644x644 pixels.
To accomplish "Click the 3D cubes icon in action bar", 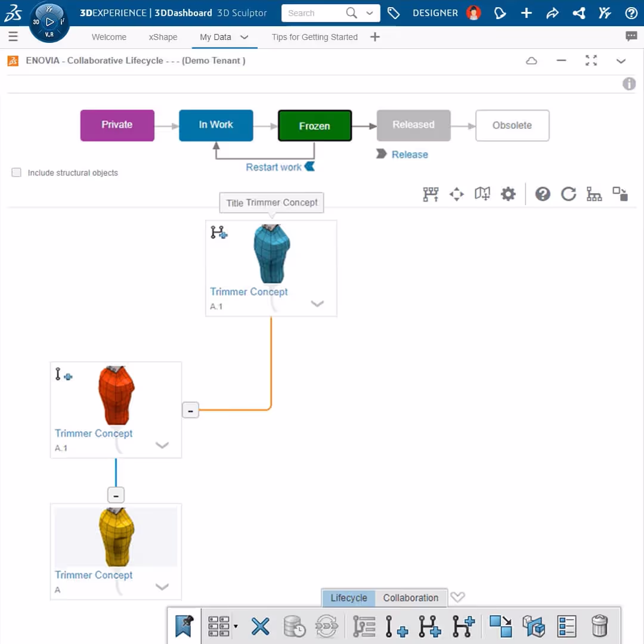I will [x=534, y=626].
